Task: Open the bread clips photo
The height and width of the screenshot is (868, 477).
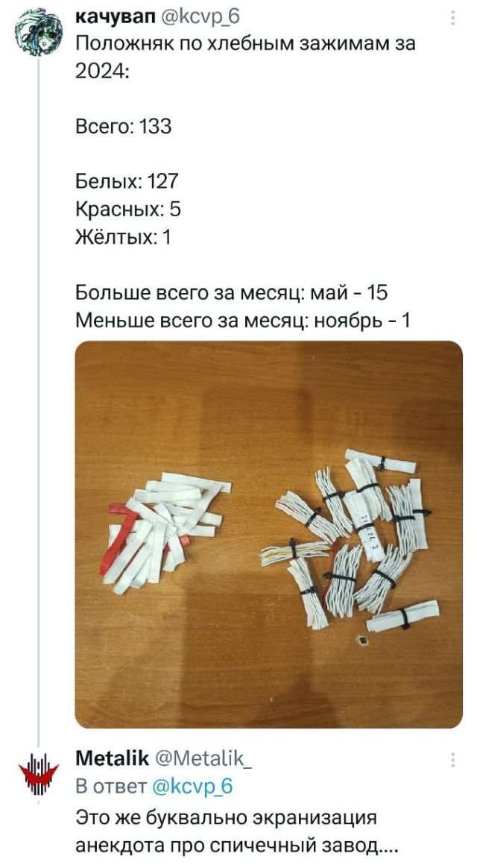Action: [268, 534]
